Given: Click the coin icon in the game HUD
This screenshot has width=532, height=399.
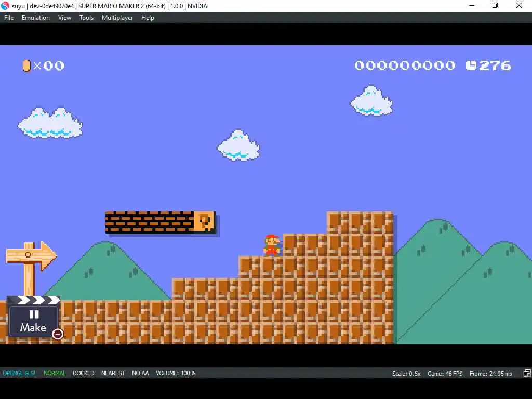Looking at the screenshot, I should pos(26,65).
